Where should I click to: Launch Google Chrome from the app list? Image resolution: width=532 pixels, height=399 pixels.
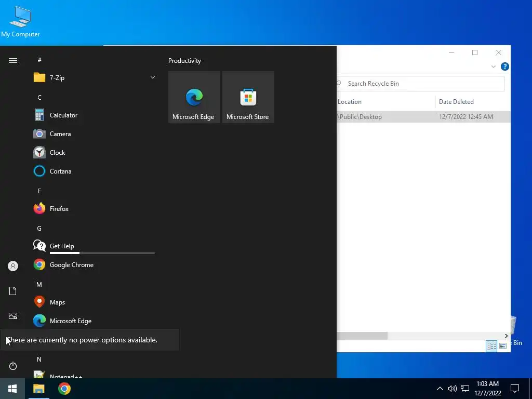click(x=94, y=264)
